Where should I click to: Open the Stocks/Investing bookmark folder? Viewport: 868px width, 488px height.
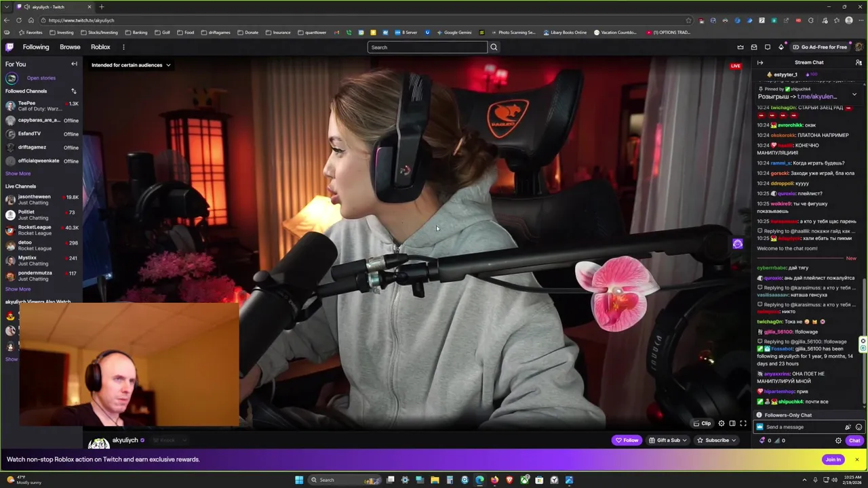(99, 33)
